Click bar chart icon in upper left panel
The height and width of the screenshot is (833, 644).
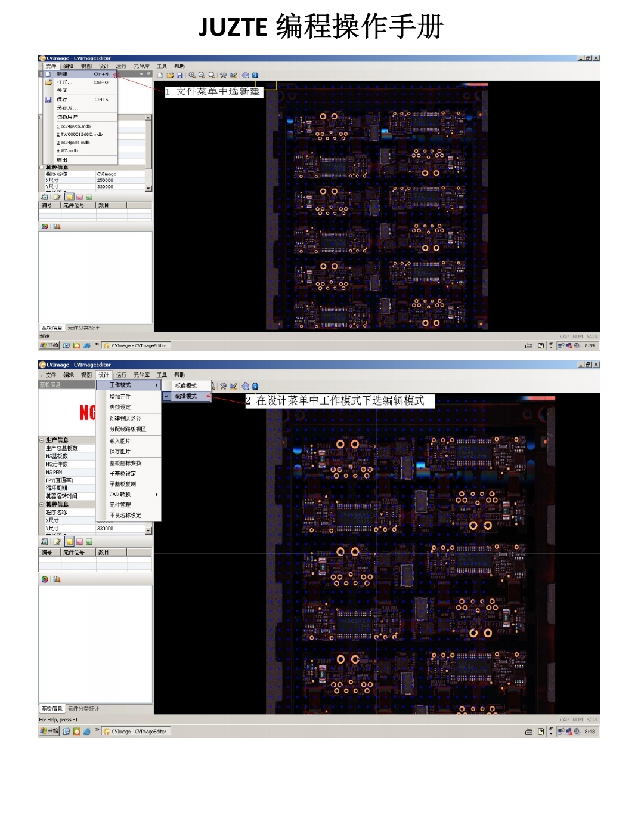coord(57,227)
